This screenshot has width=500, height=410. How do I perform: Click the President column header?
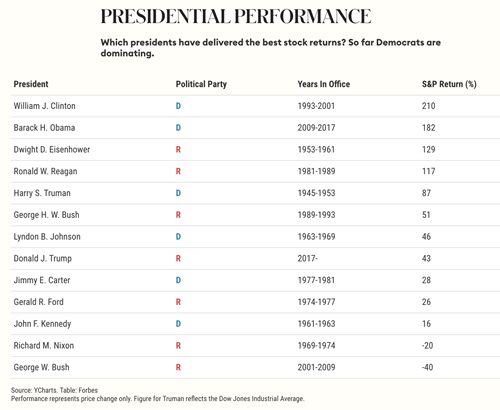(x=31, y=84)
